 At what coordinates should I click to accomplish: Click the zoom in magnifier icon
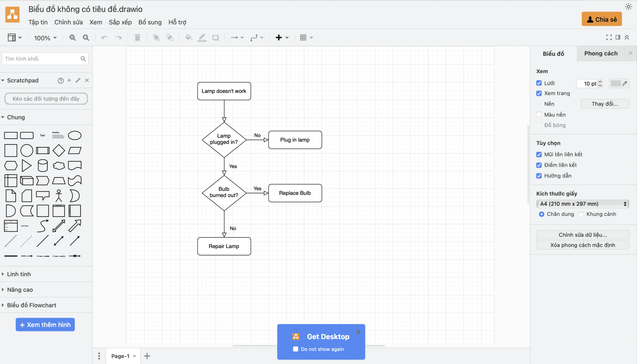point(72,38)
